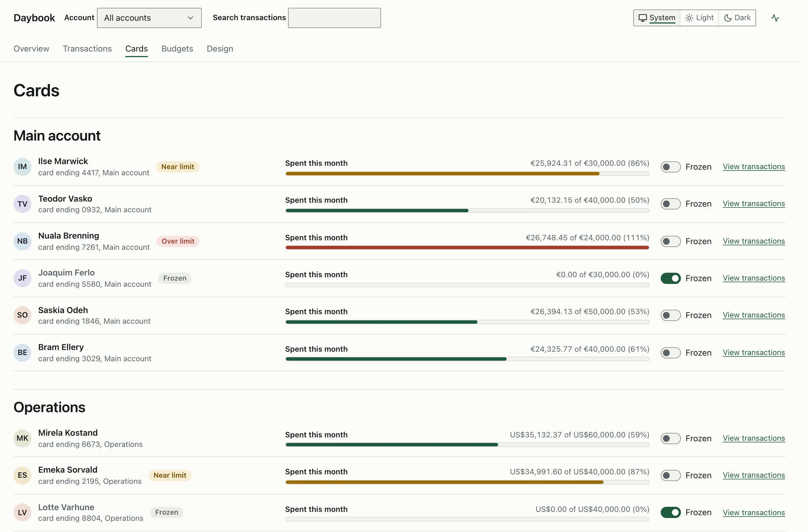The image size is (807, 532).
Task: Click the ES avatar for Emeka Sorvald
Action: 22,475
